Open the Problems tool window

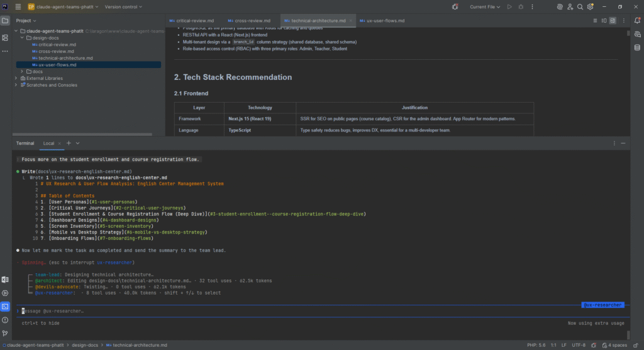(5, 320)
